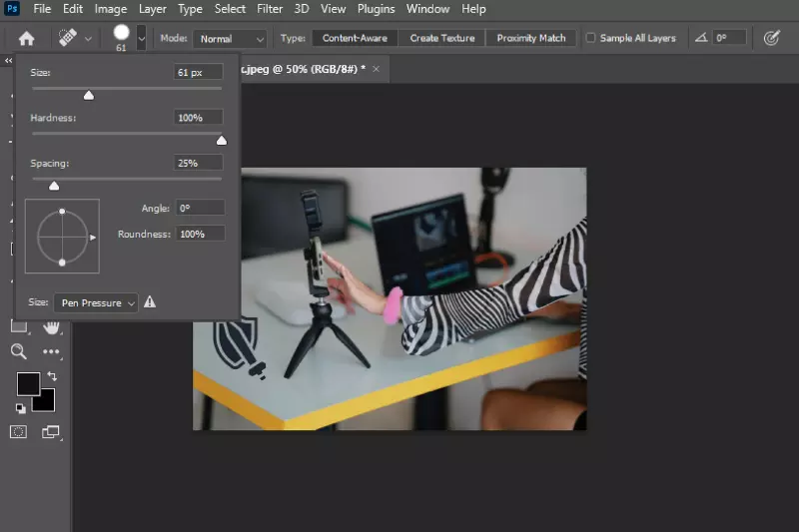Image resolution: width=799 pixels, height=532 pixels.
Task: Open the Plugins menu
Action: tap(377, 9)
